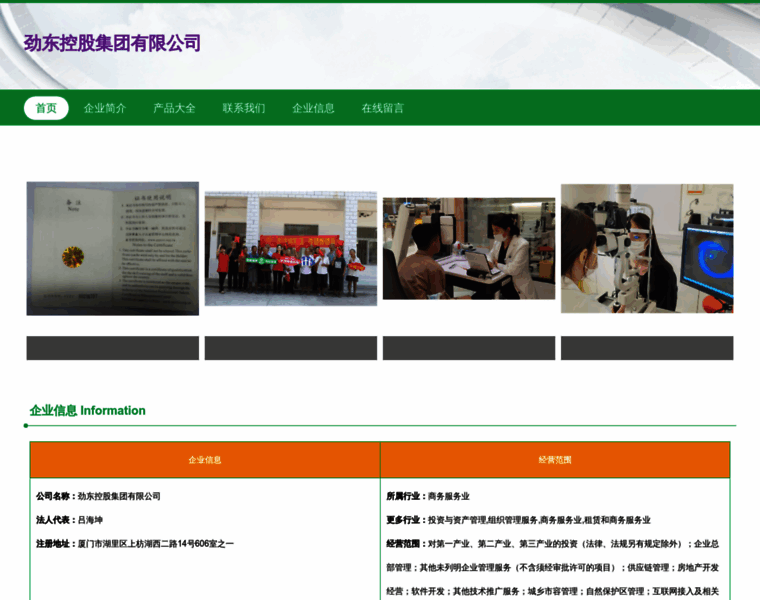Click the orange 企业信息 table header

point(205,460)
